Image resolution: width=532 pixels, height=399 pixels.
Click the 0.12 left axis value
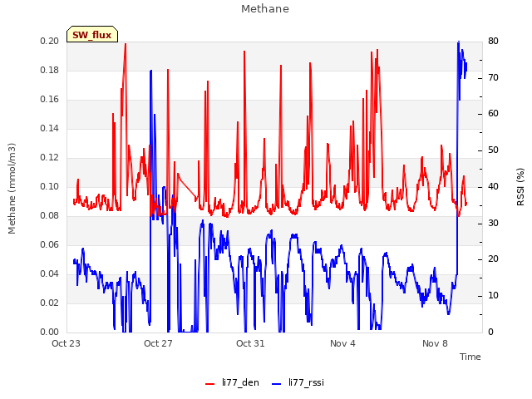[x=50, y=158]
